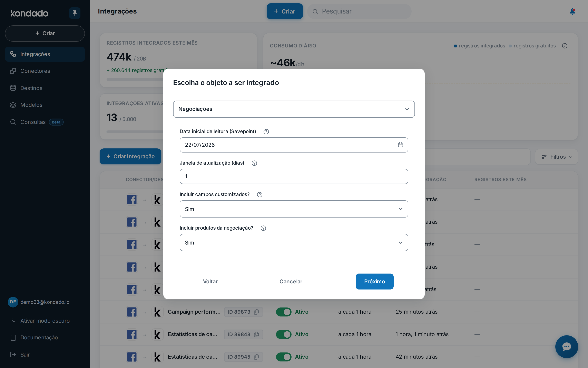Click Cancelar in the dialog
The image size is (588, 368).
pyautogui.click(x=291, y=282)
